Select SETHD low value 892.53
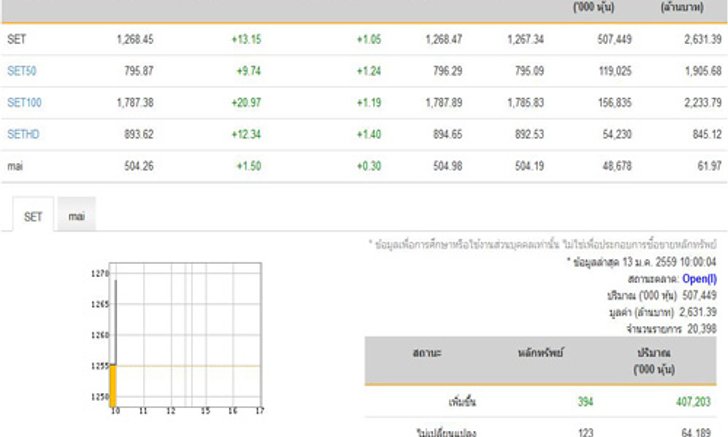This screenshot has width=728, height=437. pyautogui.click(x=529, y=134)
